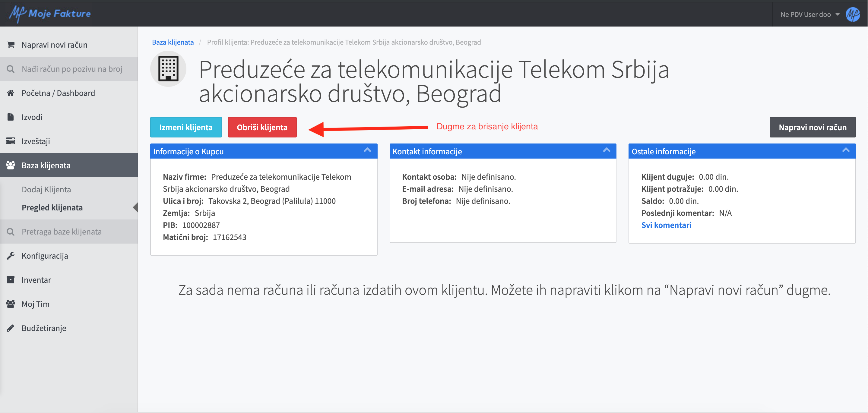868x413 pixels.
Task: Click the home icon next to Početna
Action: coord(11,93)
